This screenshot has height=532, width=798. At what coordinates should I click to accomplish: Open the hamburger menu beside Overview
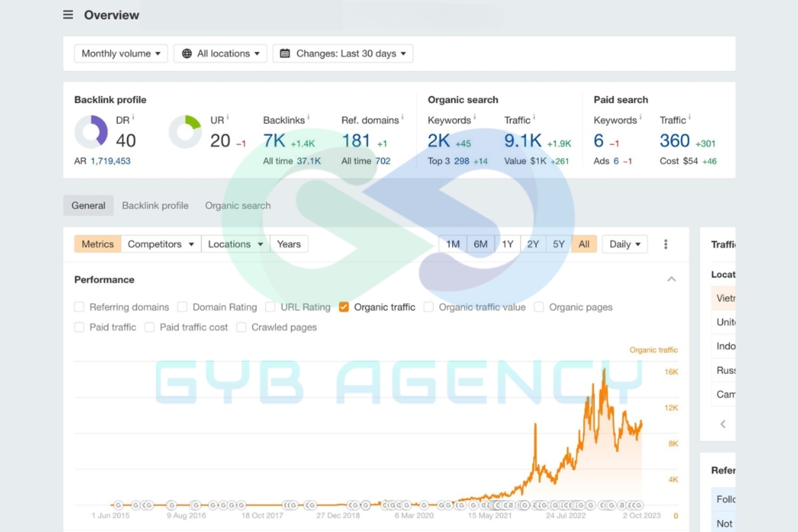click(x=68, y=15)
